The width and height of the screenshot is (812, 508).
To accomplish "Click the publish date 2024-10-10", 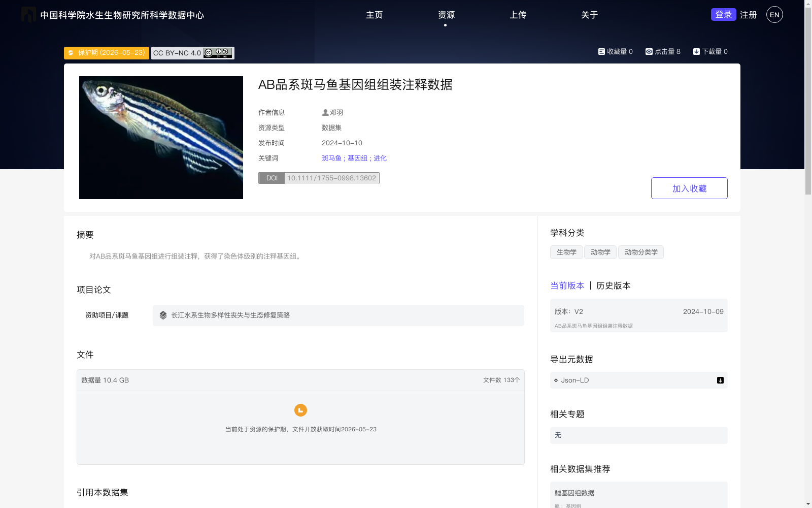I will [x=342, y=143].
